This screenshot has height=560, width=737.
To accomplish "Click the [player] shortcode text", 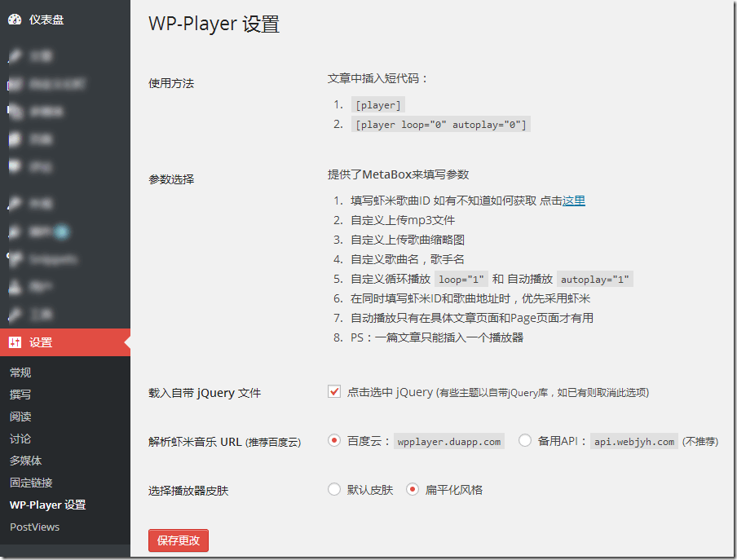I will tap(378, 105).
